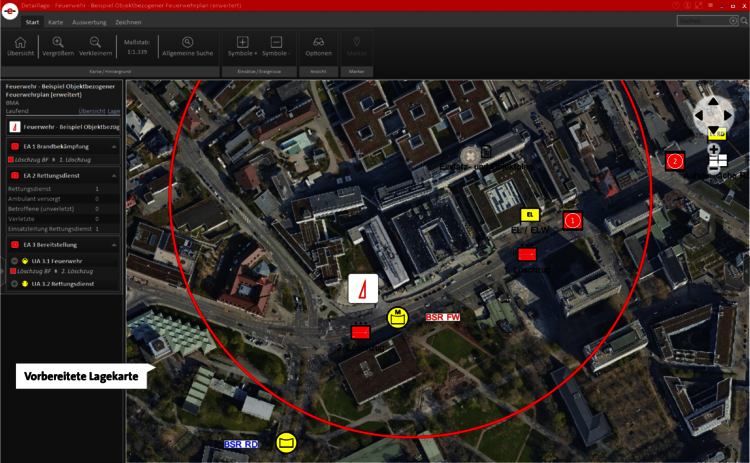
Task: Click the Ambulant versorgt row
Action: click(x=63, y=198)
